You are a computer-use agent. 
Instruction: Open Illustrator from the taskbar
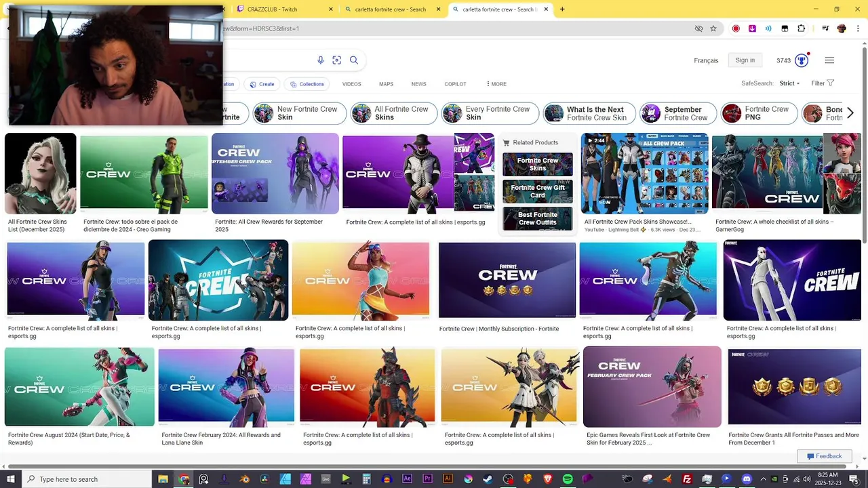448,479
